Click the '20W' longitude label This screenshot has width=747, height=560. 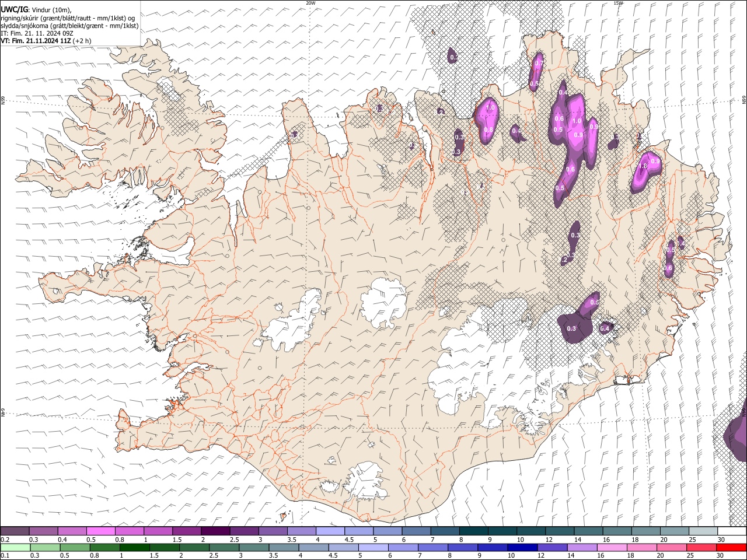point(310,3)
